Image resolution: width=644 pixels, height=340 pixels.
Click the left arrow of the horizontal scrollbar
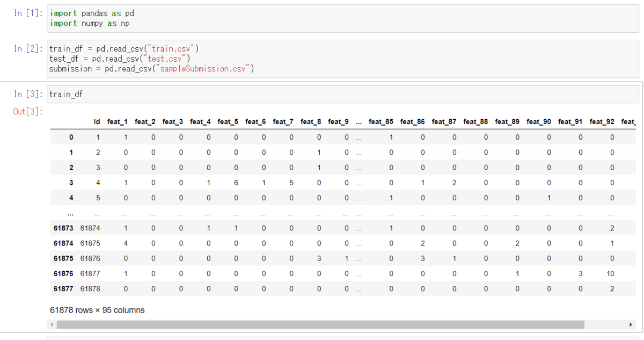coord(52,325)
